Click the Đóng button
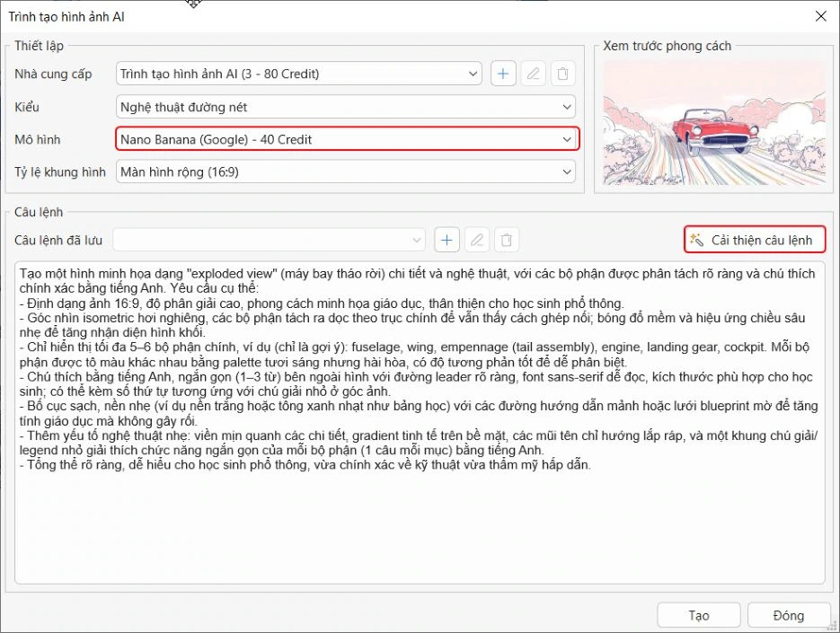This screenshot has width=840, height=633. pos(788,615)
